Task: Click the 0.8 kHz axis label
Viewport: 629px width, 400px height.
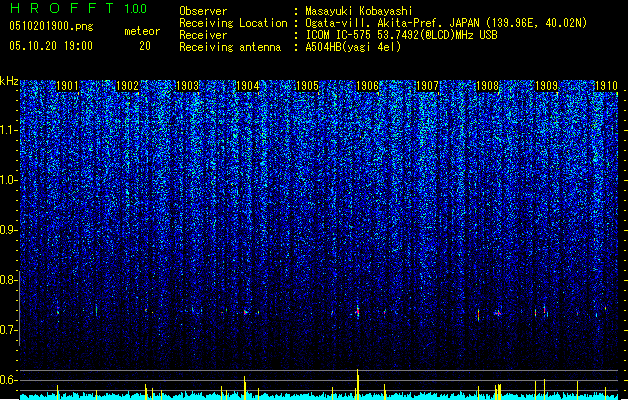Action: pos(9,280)
